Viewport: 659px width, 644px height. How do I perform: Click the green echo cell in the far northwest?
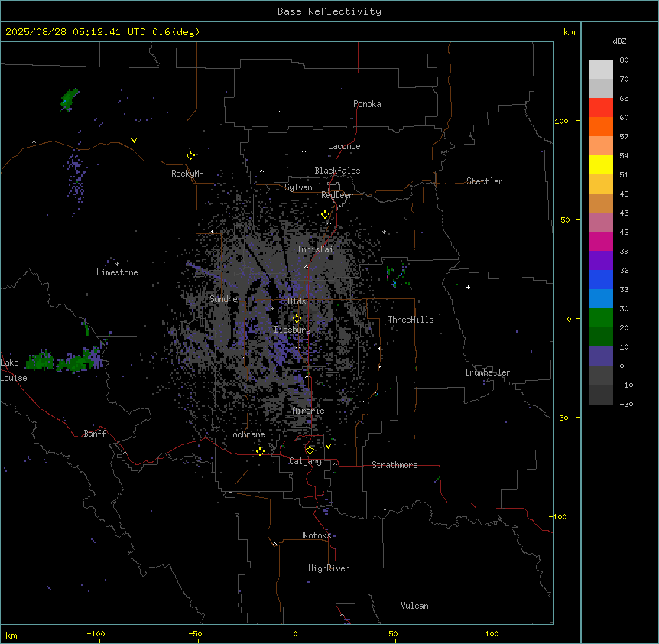tap(69, 99)
